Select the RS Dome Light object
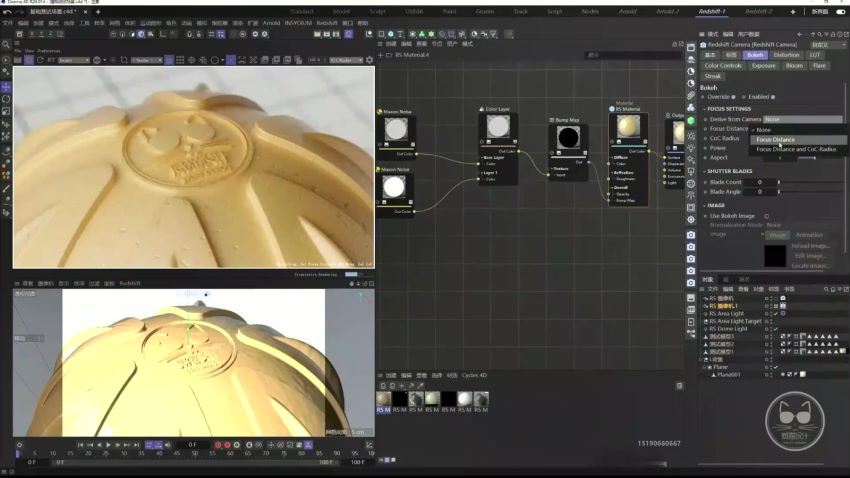This screenshot has width=850, height=478. click(x=728, y=329)
